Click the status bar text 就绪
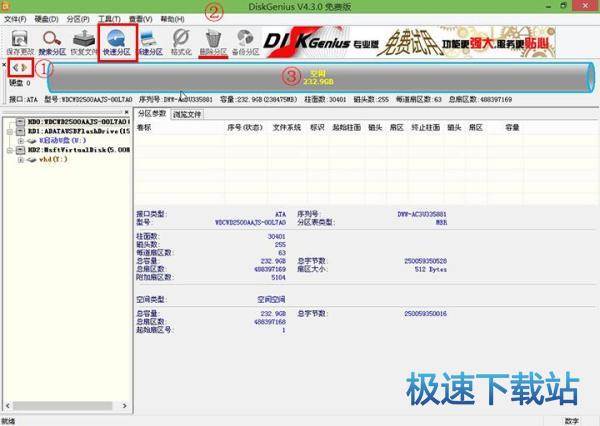The width and height of the screenshot is (600, 426). (x=9, y=421)
